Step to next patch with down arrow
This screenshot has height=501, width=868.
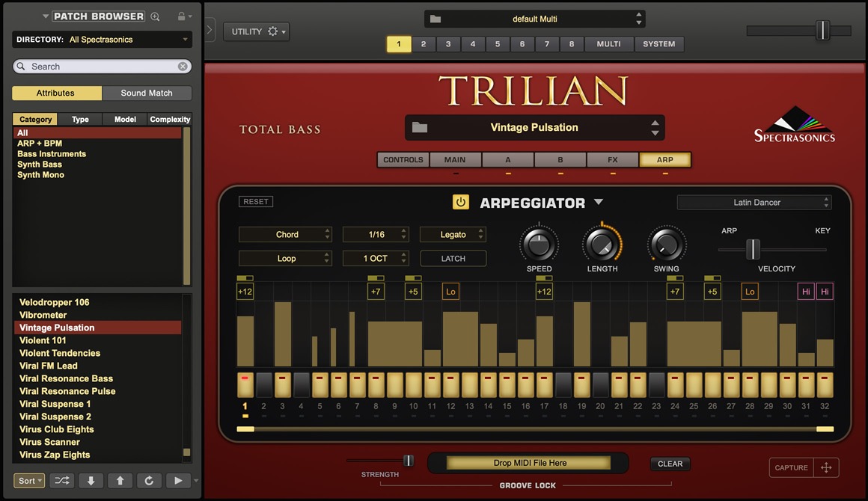tap(91, 481)
